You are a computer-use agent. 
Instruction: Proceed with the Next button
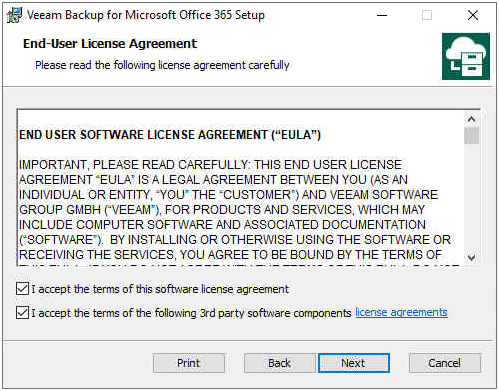click(x=354, y=363)
